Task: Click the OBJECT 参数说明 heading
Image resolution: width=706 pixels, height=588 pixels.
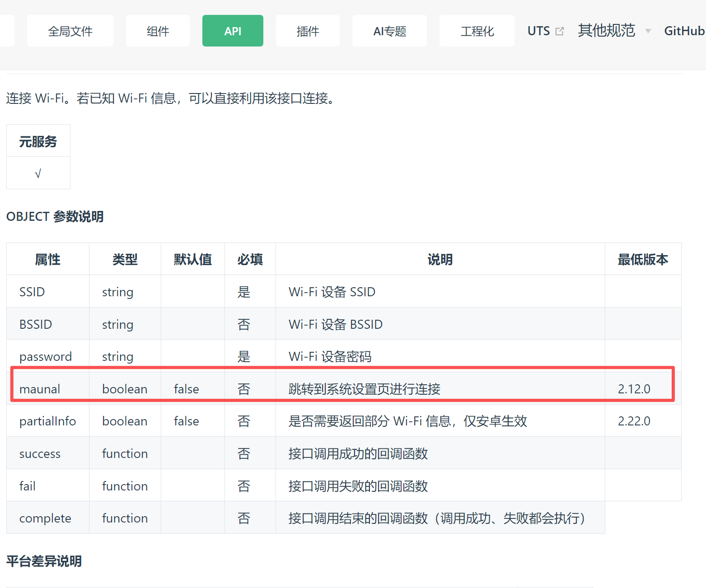Action: 55,217
